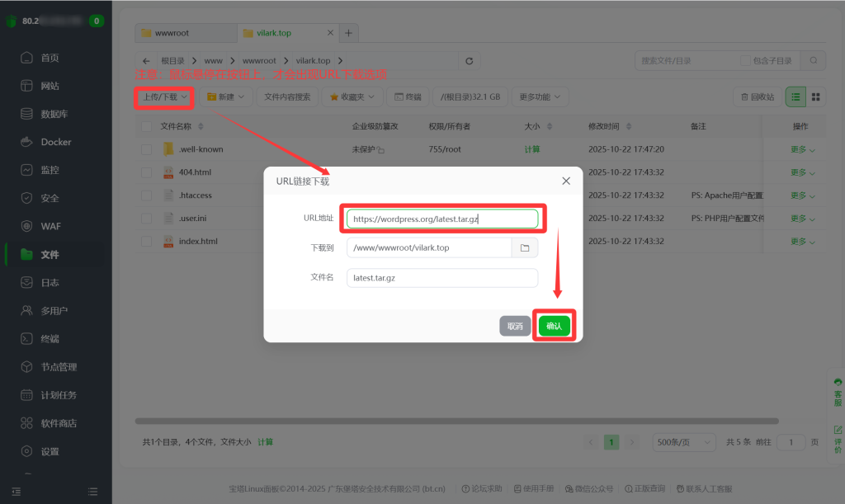Refresh the current directory listing
Image resolution: width=845 pixels, height=504 pixels.
[469, 60]
